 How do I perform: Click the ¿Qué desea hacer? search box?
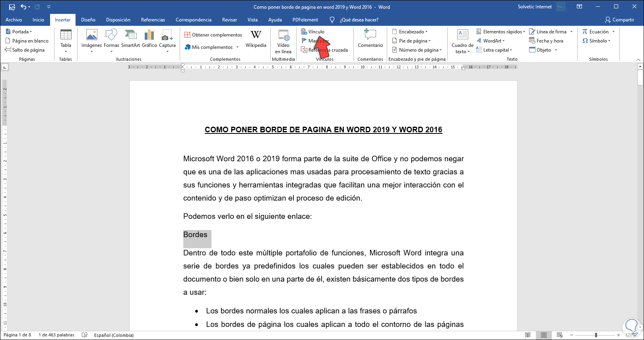pyautogui.click(x=359, y=20)
